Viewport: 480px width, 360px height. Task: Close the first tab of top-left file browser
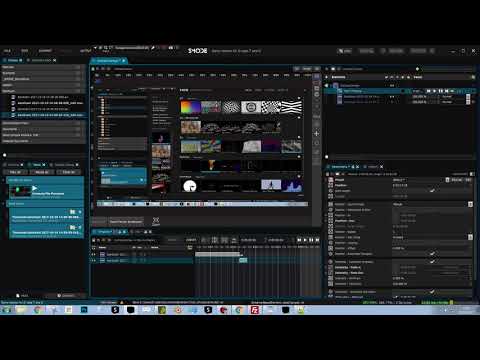(x=21, y=60)
